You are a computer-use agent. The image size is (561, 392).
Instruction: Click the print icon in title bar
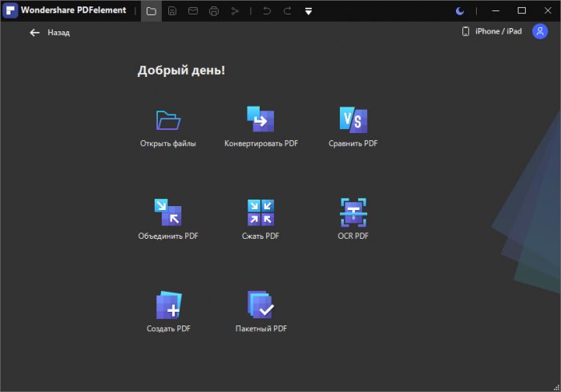click(214, 11)
